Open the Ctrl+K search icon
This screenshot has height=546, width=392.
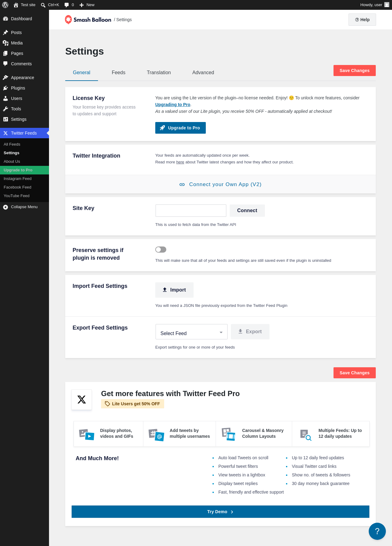(43, 5)
